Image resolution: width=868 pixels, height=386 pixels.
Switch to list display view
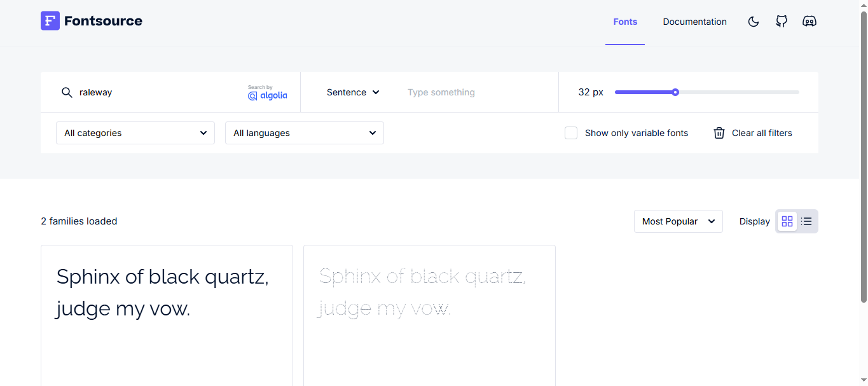806,221
